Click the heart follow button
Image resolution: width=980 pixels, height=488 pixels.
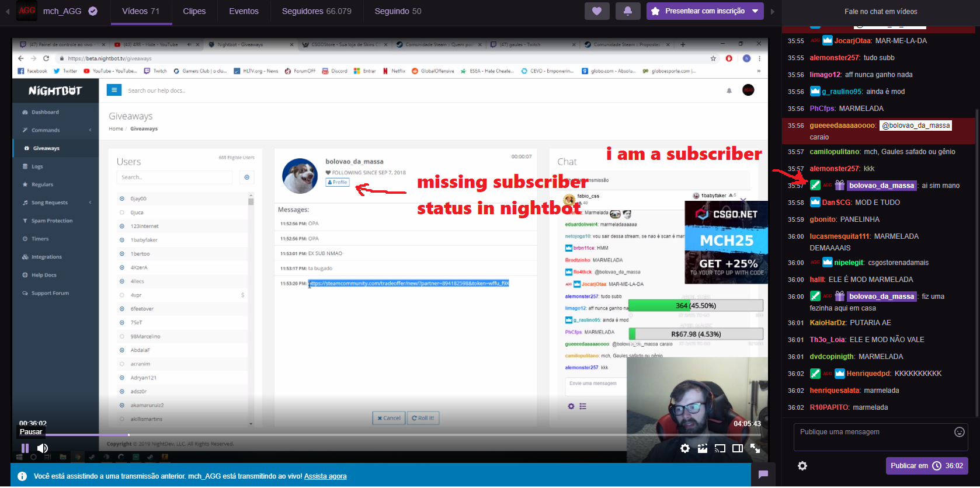tap(597, 11)
